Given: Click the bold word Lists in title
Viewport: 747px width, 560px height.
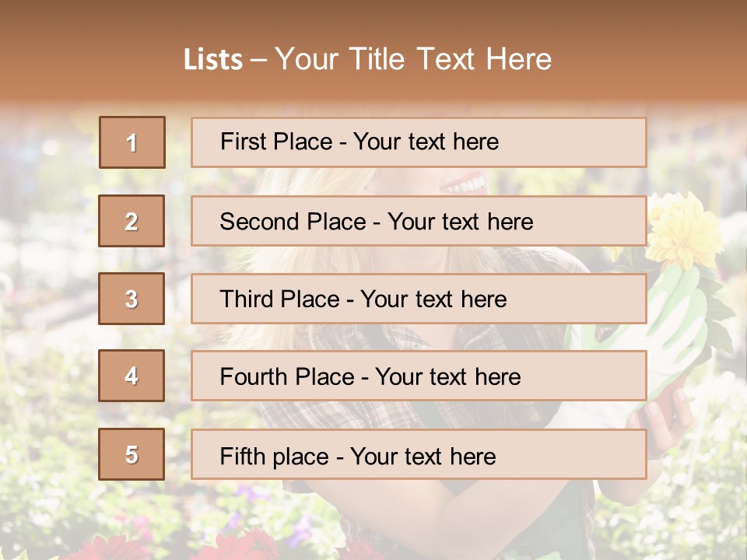Looking at the screenshot, I should click(x=213, y=60).
